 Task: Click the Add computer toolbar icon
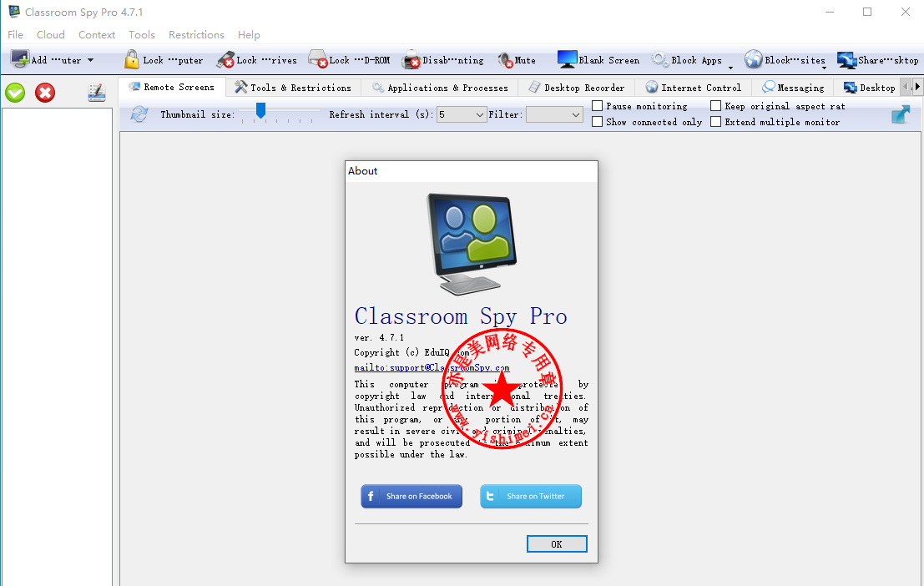coord(19,59)
